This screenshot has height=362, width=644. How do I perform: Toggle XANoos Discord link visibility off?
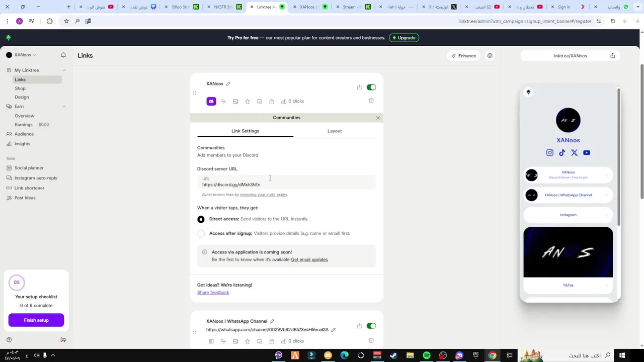pyautogui.click(x=371, y=87)
